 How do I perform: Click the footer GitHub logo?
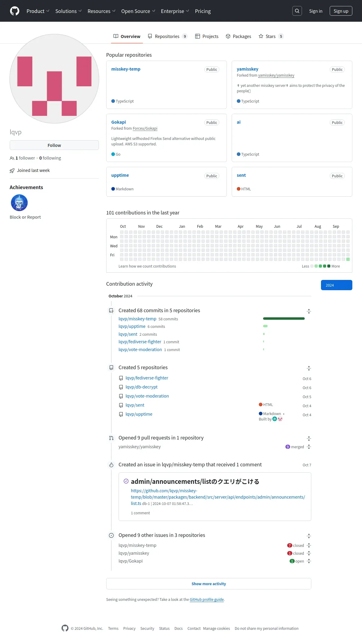point(65,628)
